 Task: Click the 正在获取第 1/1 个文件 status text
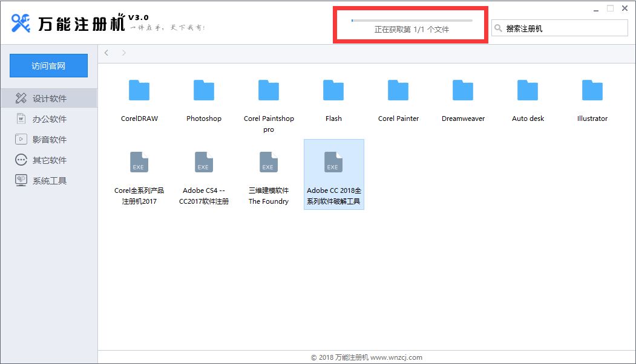[411, 30]
